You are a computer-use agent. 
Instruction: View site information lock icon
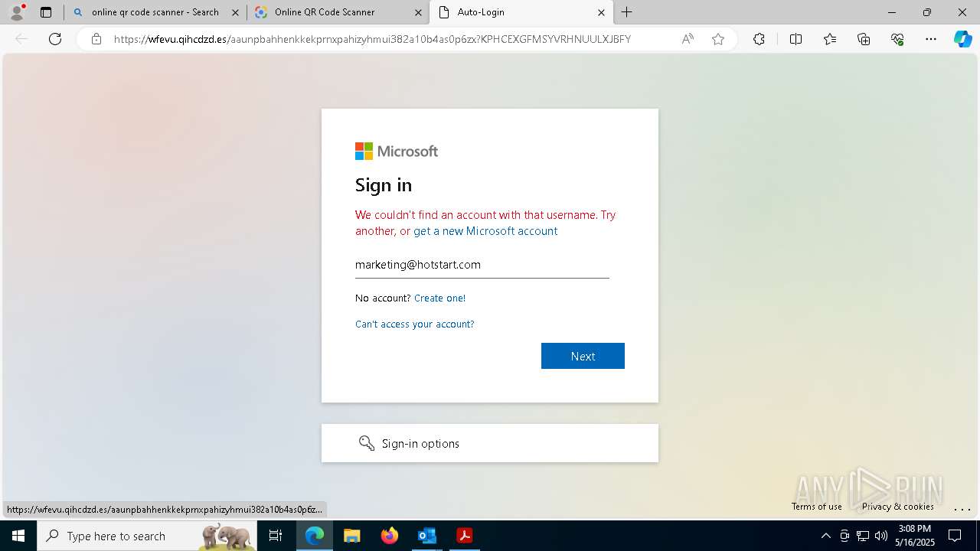[x=96, y=39]
